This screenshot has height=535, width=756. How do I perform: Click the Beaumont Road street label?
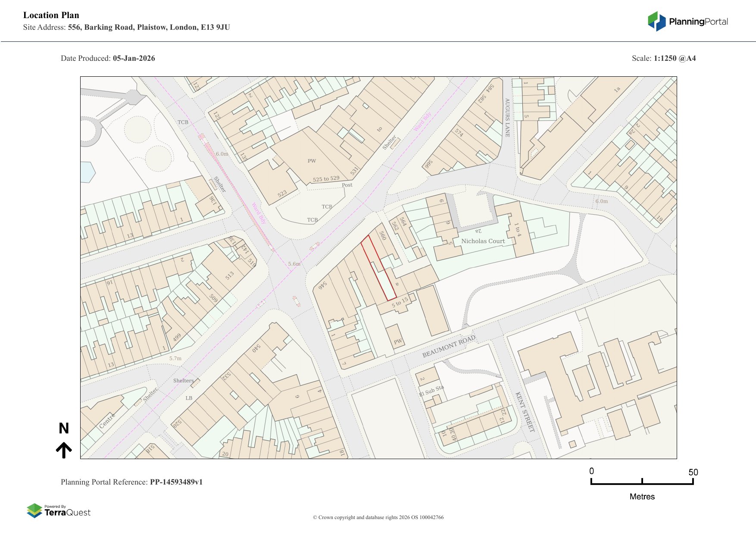(449, 346)
